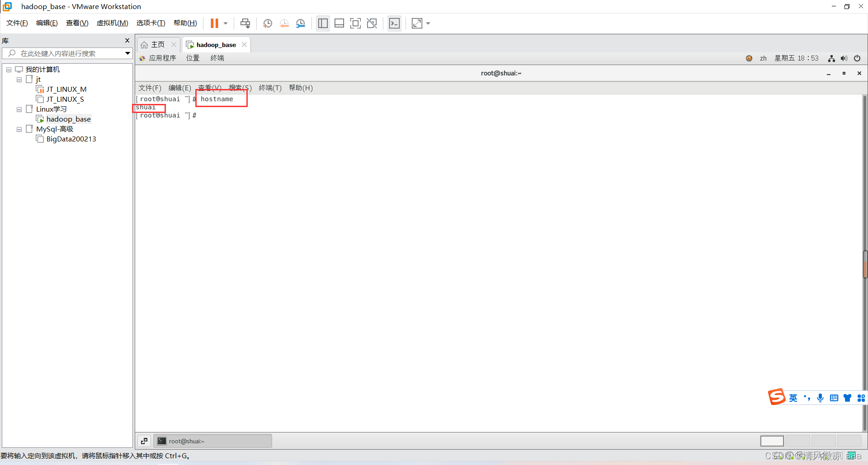The height and width of the screenshot is (465, 868).
Task: Open the Sogou toolbox grid icon
Action: 861,398
